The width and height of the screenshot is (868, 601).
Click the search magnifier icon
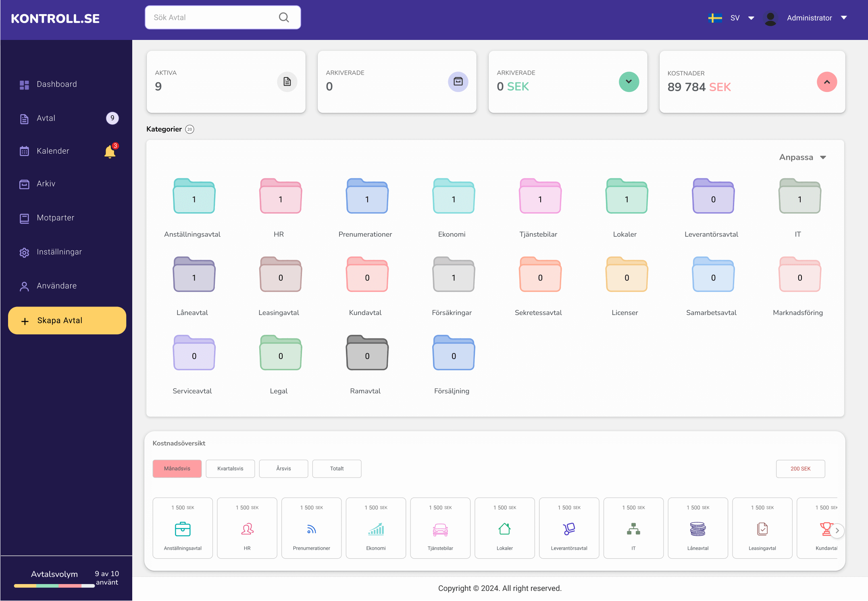tap(284, 17)
